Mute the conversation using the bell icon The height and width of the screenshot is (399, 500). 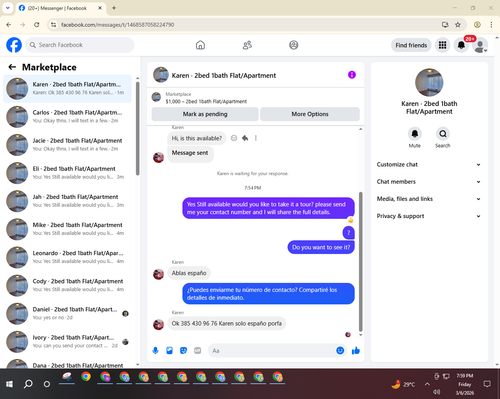click(x=415, y=134)
